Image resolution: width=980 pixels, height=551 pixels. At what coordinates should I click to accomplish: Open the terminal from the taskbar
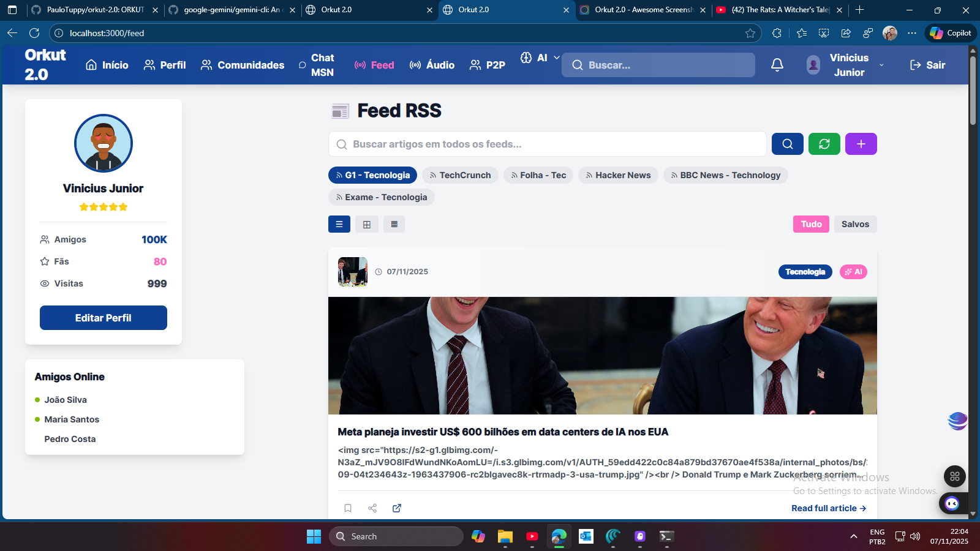pyautogui.click(x=667, y=536)
